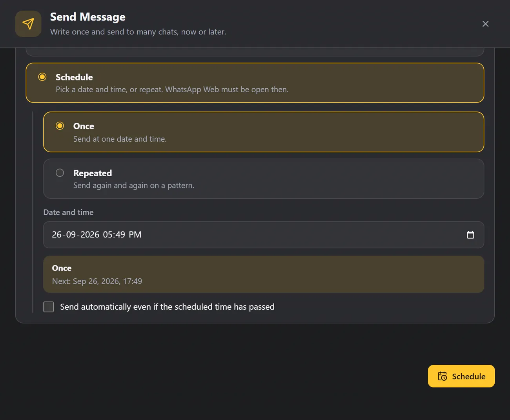Click the Once summary box showing Next date
The width and height of the screenshot is (510, 420).
(x=264, y=274)
